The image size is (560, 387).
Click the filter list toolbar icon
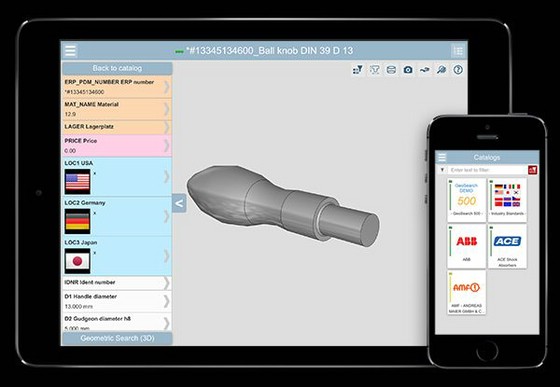(x=358, y=70)
